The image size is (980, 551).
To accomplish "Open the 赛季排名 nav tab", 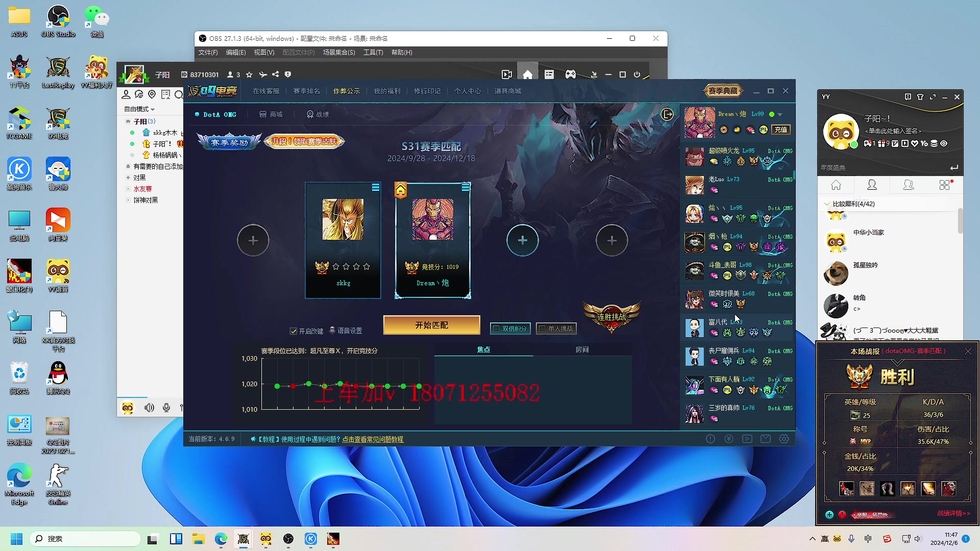I will [307, 91].
